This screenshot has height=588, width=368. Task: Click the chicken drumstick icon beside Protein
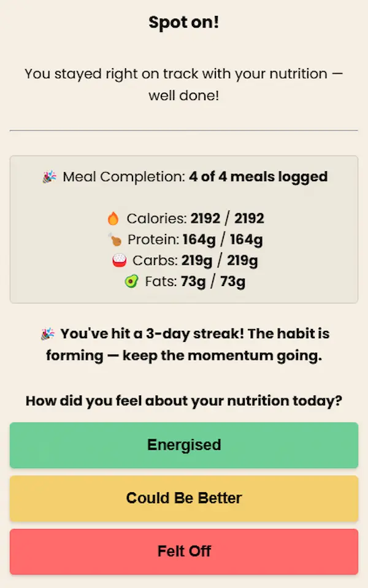pyautogui.click(x=115, y=239)
